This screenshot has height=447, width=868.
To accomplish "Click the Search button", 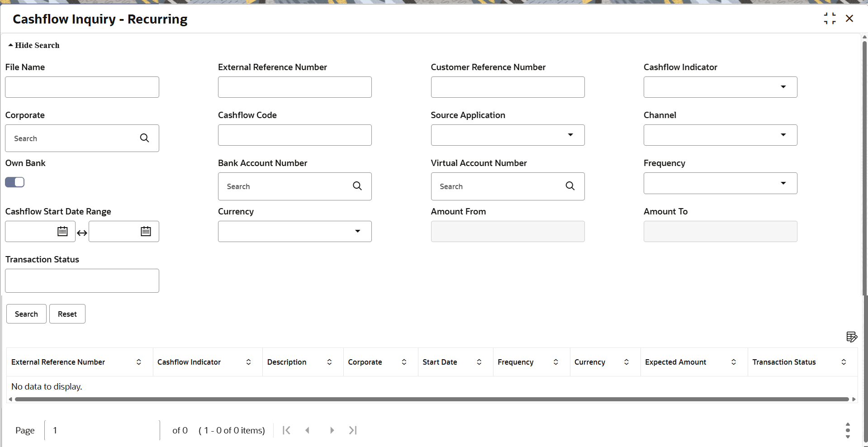I will 26,314.
